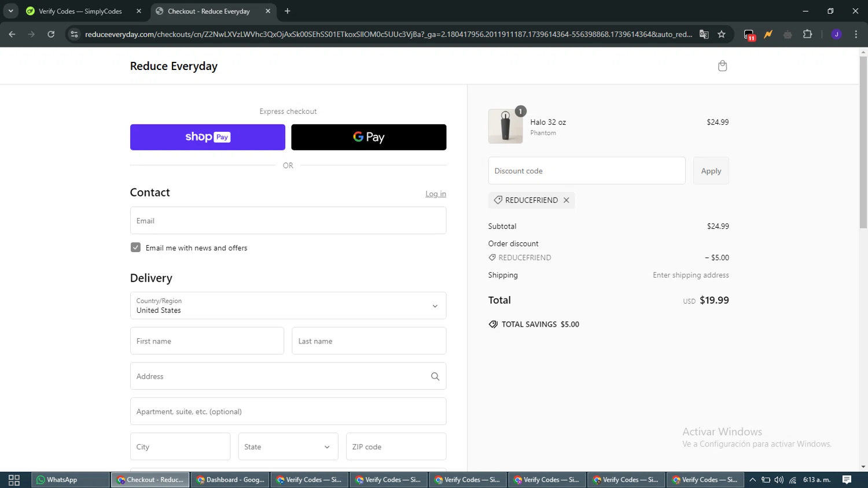Image resolution: width=868 pixels, height=488 pixels.
Task: Follow the Log in link
Action: (x=436, y=194)
